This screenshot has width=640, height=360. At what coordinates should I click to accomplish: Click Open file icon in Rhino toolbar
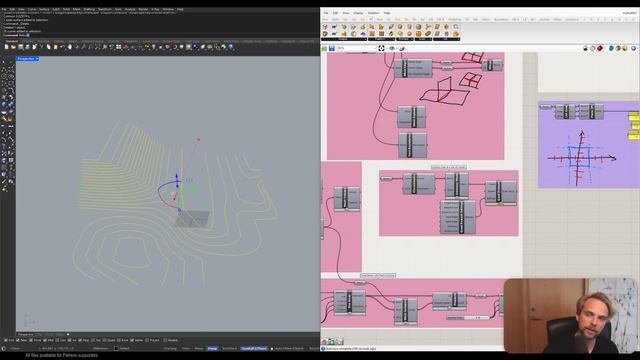(x=13, y=47)
